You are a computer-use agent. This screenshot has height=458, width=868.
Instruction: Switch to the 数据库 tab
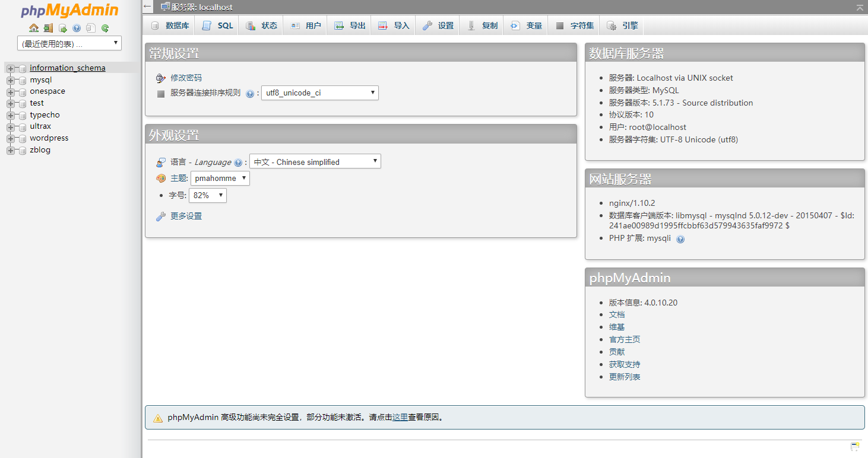pos(170,26)
